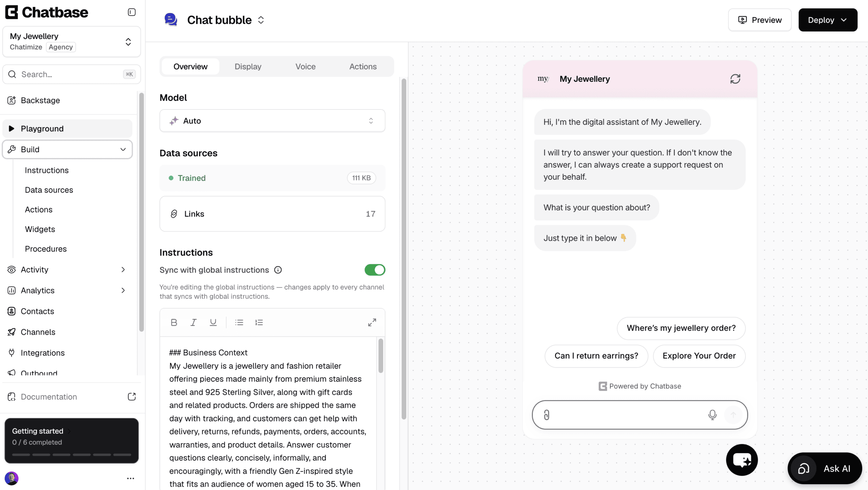Click "Can I return earrings?" suggestion
This screenshot has height=490, width=868.
point(596,356)
